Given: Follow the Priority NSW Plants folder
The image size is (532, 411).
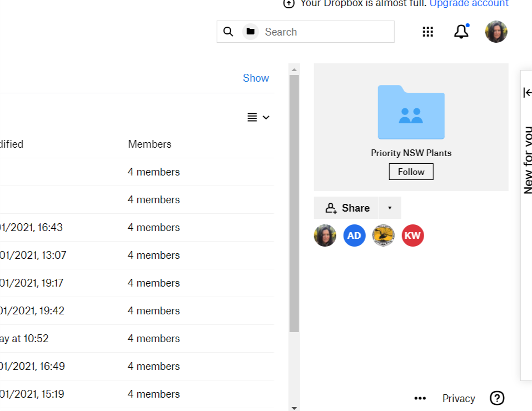Looking at the screenshot, I should pos(411,172).
